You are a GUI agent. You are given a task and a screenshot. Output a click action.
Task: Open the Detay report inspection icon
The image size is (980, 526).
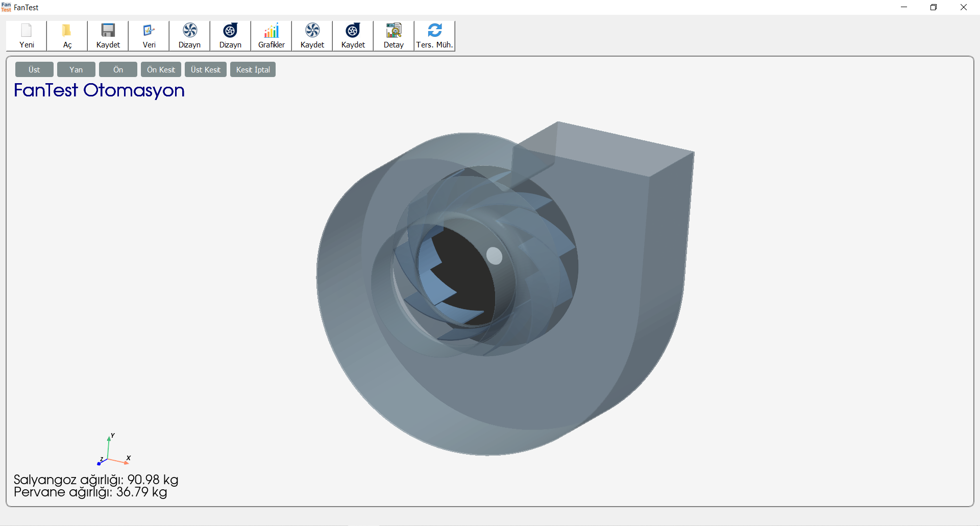point(393,36)
